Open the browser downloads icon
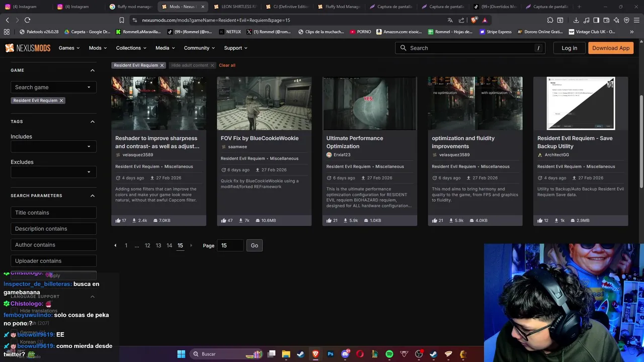Viewport: 644px width, 362px height. 576,20
